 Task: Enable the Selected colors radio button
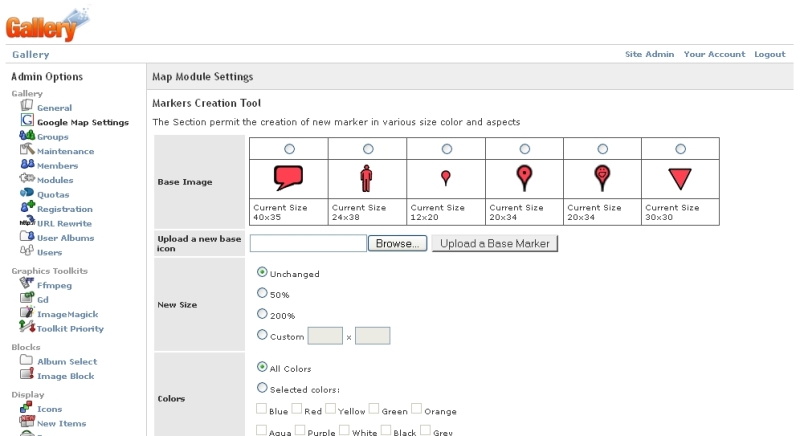coord(263,387)
